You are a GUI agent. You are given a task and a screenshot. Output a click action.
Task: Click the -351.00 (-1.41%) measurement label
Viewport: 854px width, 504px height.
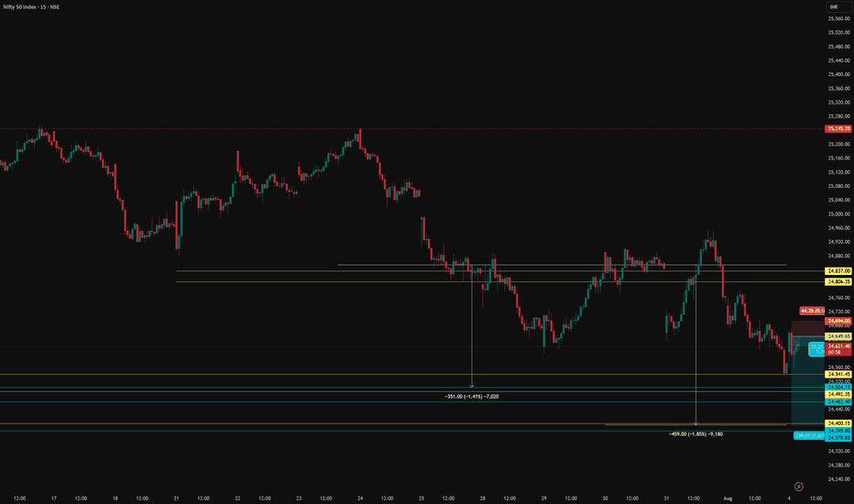click(x=472, y=397)
